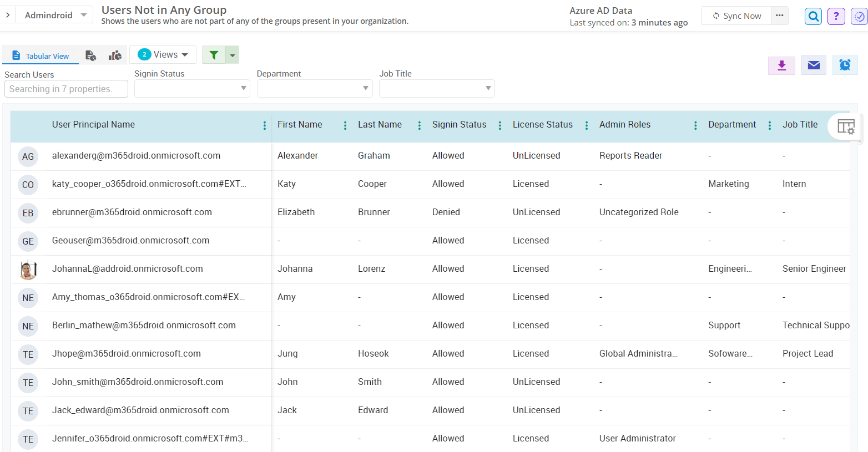Click inside the Search Users field
This screenshot has height=452, width=868.
pos(65,89)
